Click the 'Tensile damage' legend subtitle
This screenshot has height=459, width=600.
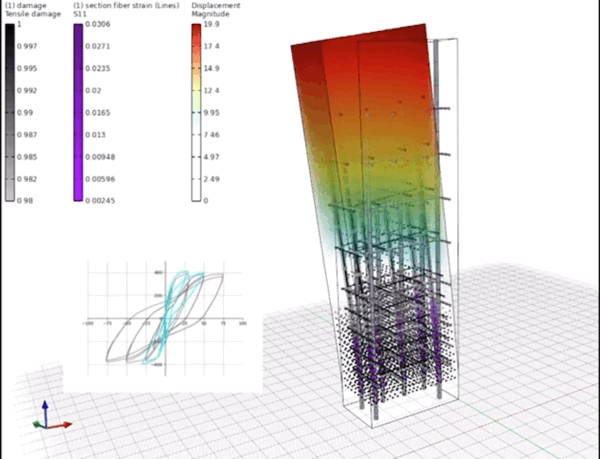(x=33, y=14)
